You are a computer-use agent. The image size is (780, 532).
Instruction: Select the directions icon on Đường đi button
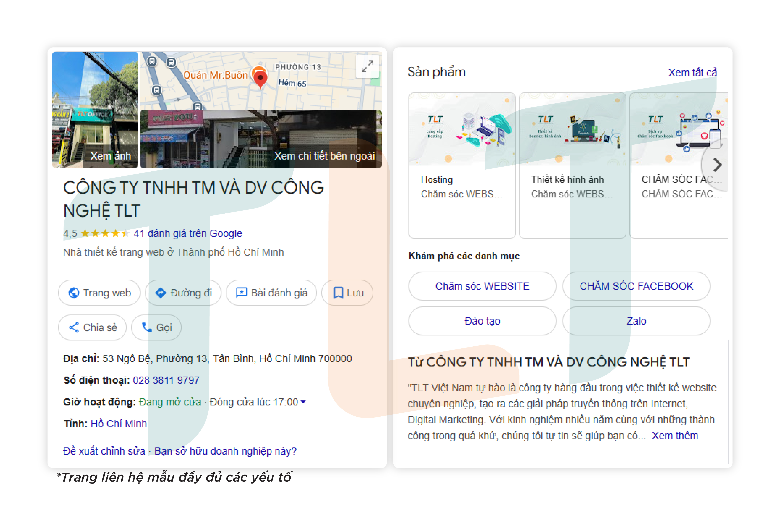click(x=161, y=293)
